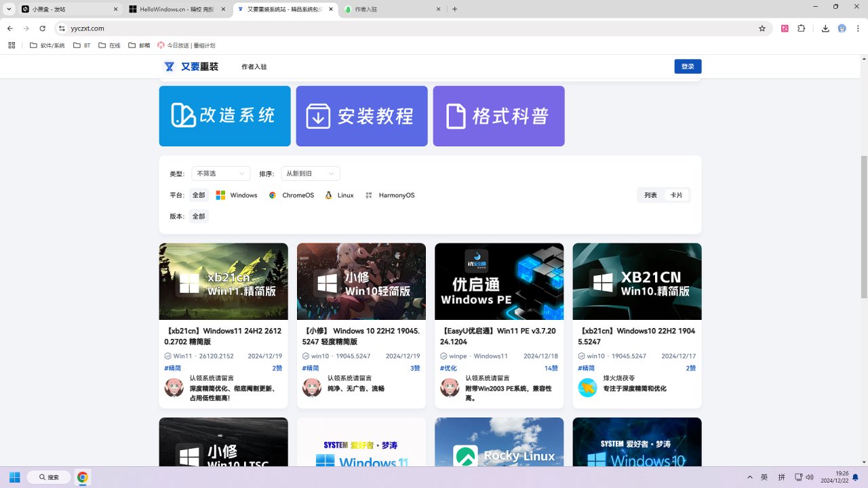Viewport: 868px width, 488px height.
Task: Open the tab search dropdown arrow
Action: pyautogui.click(x=9, y=9)
